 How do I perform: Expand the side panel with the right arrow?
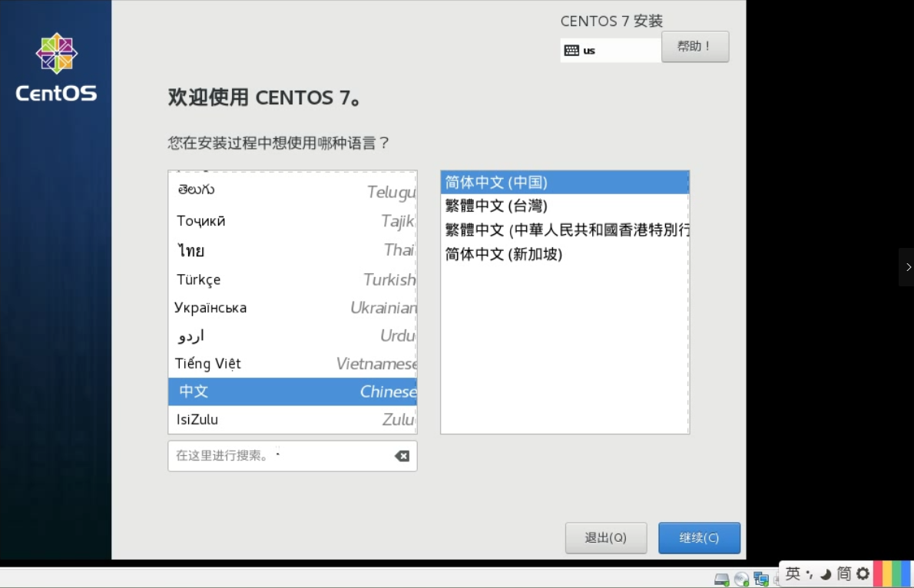908,267
